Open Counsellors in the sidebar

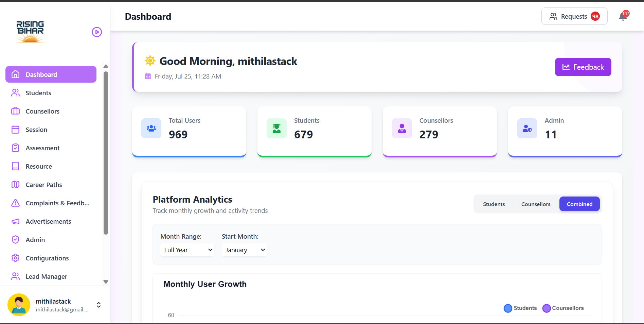(x=51, y=111)
